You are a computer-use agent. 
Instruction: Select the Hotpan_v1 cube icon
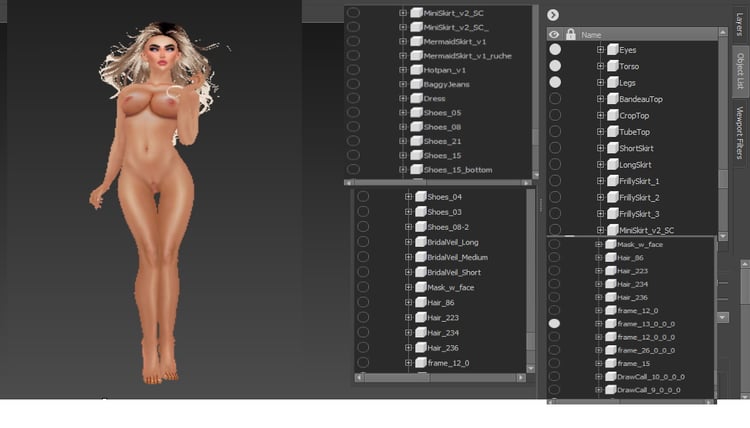[x=416, y=69]
